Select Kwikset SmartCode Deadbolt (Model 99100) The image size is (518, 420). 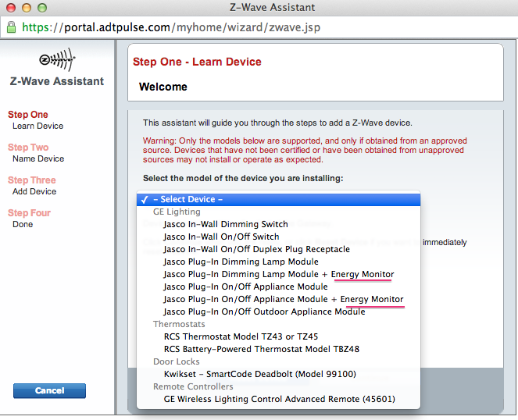click(278, 375)
